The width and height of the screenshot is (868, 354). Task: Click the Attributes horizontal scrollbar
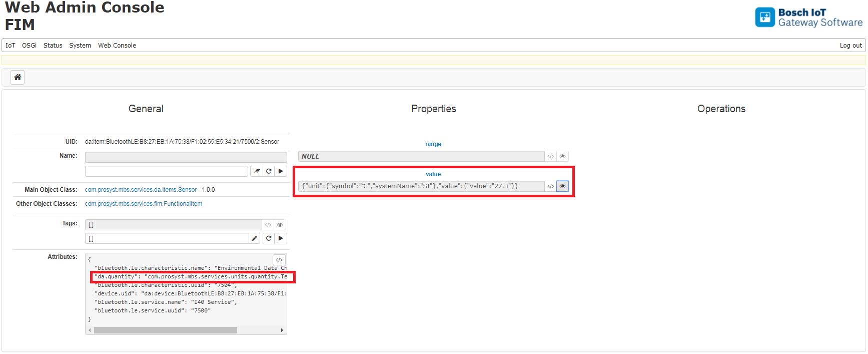click(x=165, y=330)
